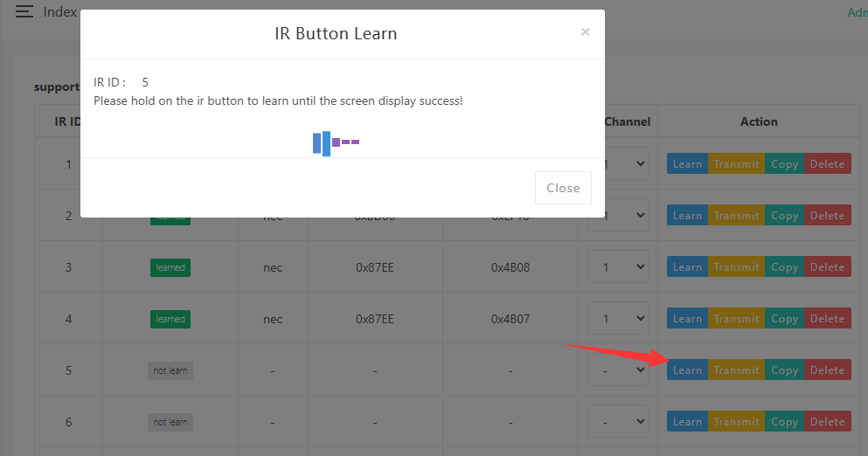Dismiss the IR Button Learn dialog with ×
This screenshot has height=456, width=868.
point(585,32)
